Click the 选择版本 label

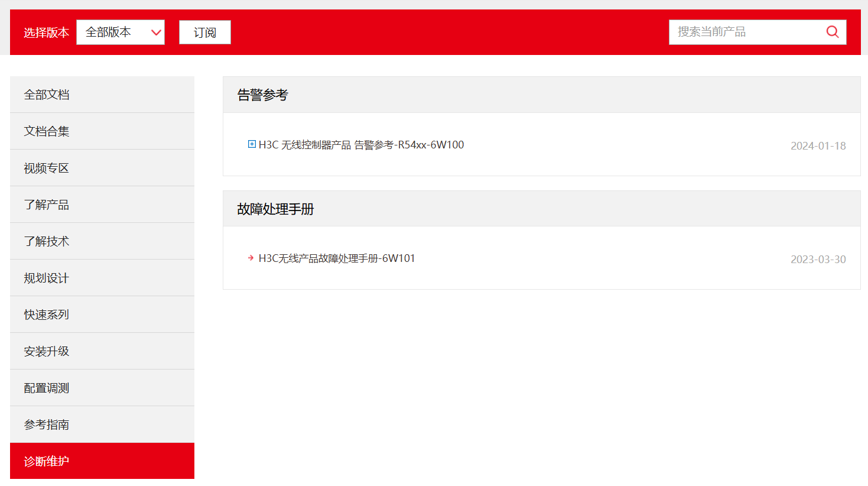(47, 33)
